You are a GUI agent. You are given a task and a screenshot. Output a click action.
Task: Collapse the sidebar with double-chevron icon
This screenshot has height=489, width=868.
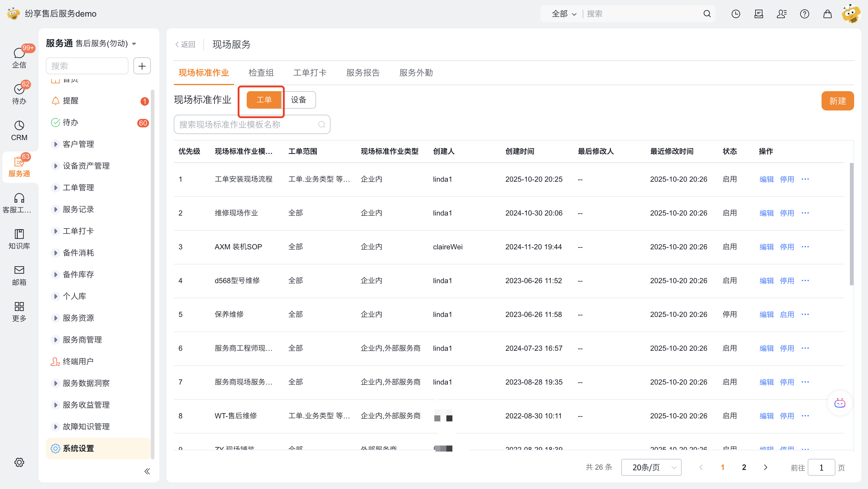click(x=147, y=471)
